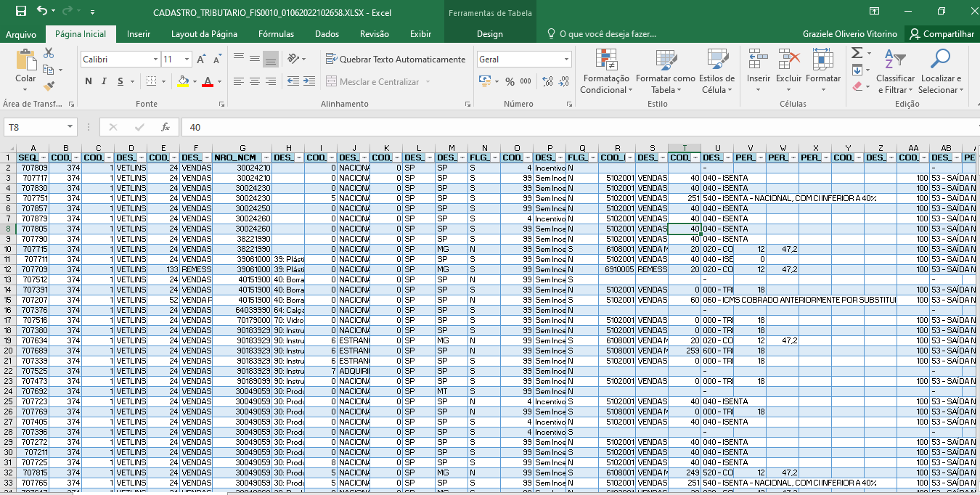
Task: Decrease decimal places
Action: point(564,81)
